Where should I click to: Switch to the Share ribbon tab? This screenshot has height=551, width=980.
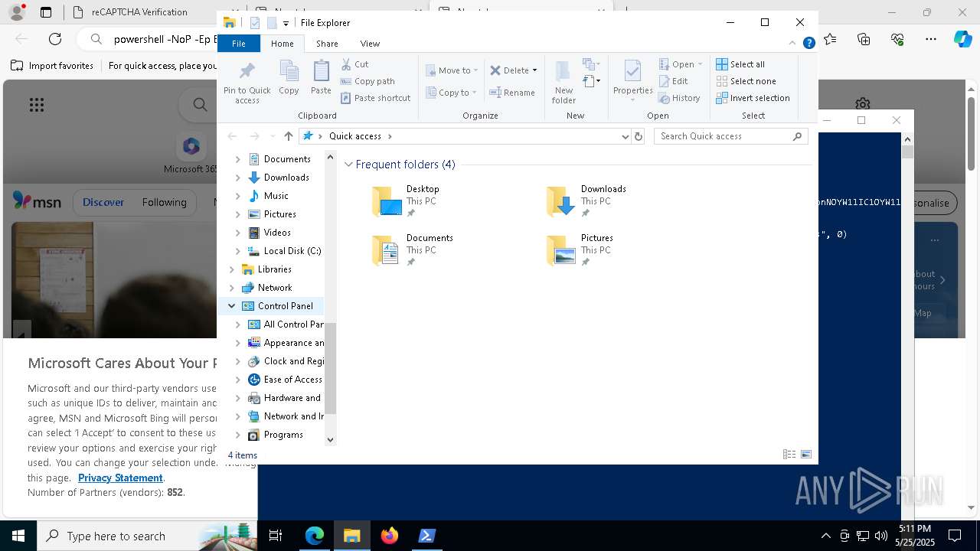coord(327,44)
